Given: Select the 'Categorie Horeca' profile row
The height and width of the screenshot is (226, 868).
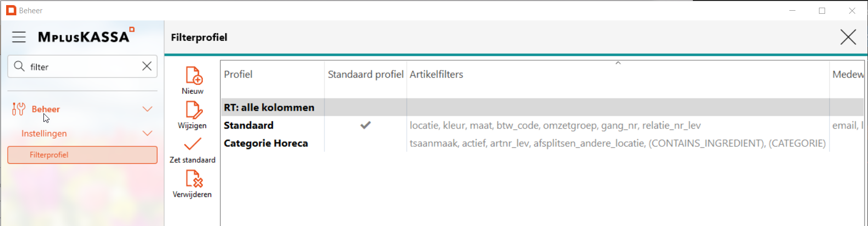Looking at the screenshot, I should coord(266,143).
